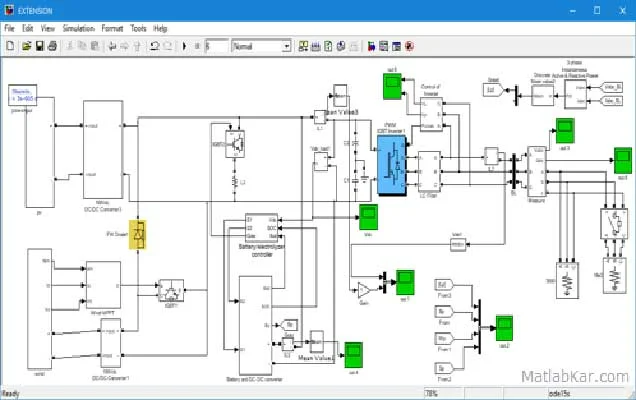Select the 3-phase Active & Reactive Power block
This screenshot has width=636, height=400.
(575, 94)
